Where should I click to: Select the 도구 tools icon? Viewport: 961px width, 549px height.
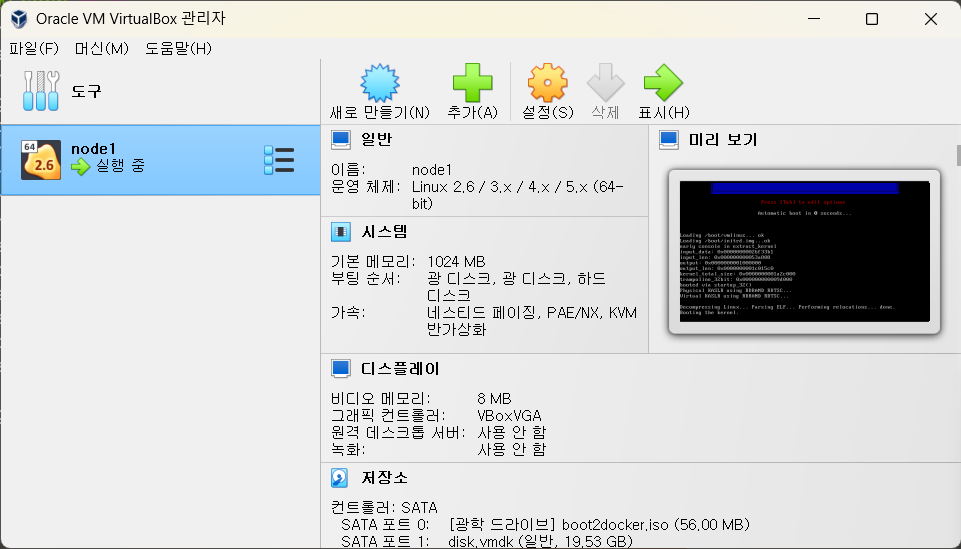click(x=41, y=91)
